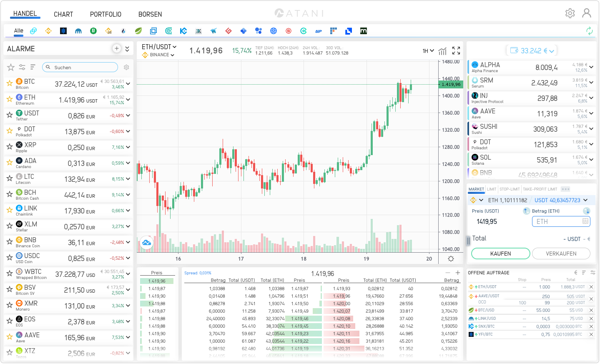Swap the Preis field arrows icon
The image size is (600, 364).
526,211
